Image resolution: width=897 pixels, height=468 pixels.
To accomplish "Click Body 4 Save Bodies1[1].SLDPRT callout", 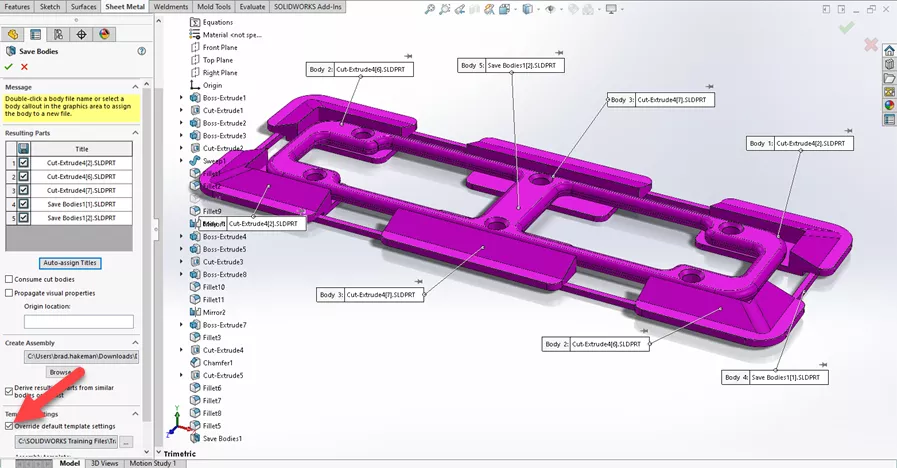I will coord(775,378).
